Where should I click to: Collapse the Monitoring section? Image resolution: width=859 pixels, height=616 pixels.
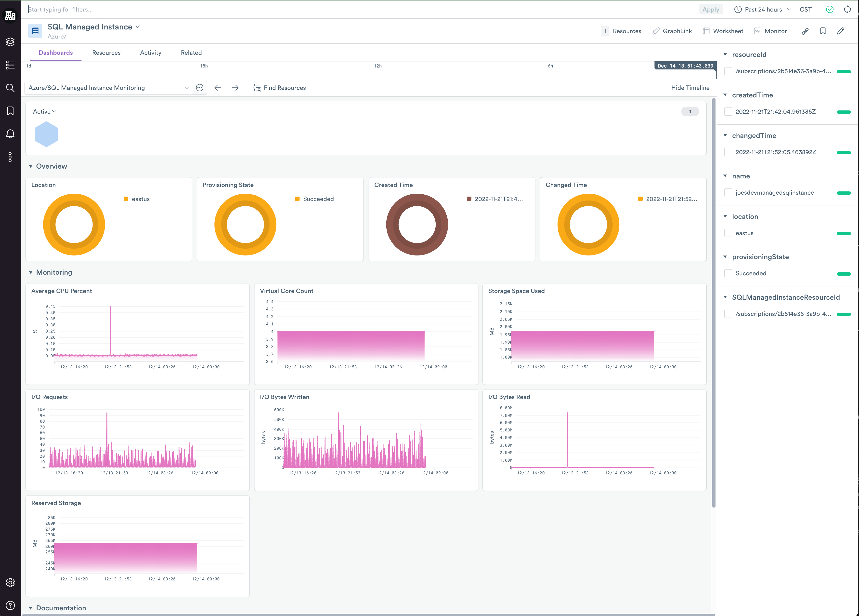click(x=31, y=272)
